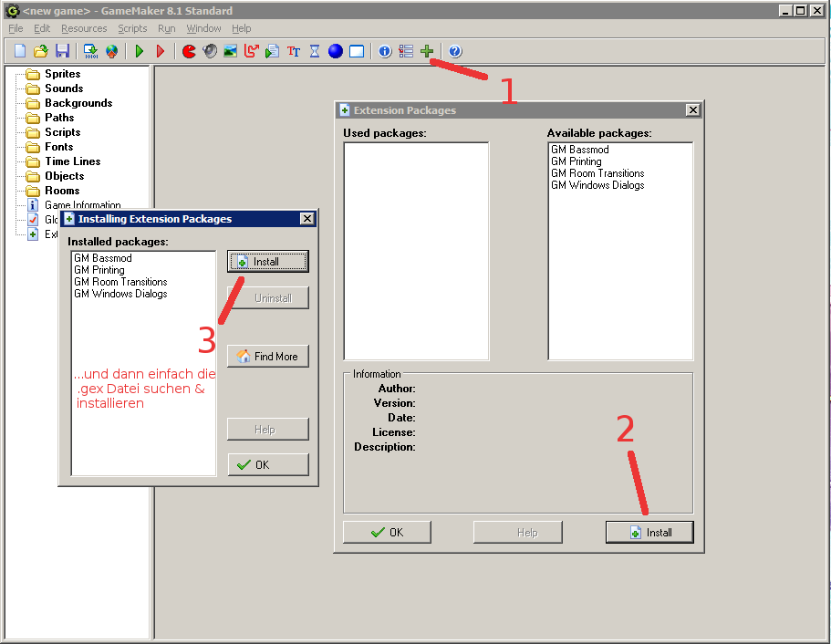
Task: Run the game with the green play arrow
Action: click(x=140, y=51)
